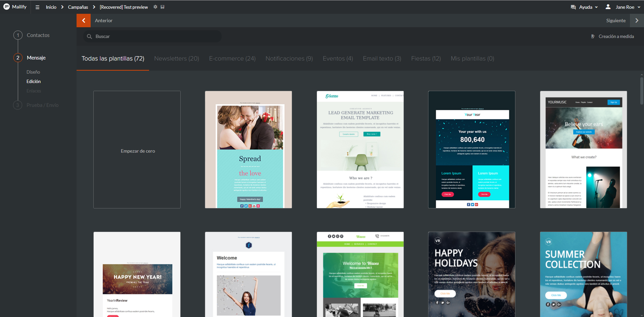Select Happy Holidays template
This screenshot has width=644, height=317.
pyautogui.click(x=472, y=274)
